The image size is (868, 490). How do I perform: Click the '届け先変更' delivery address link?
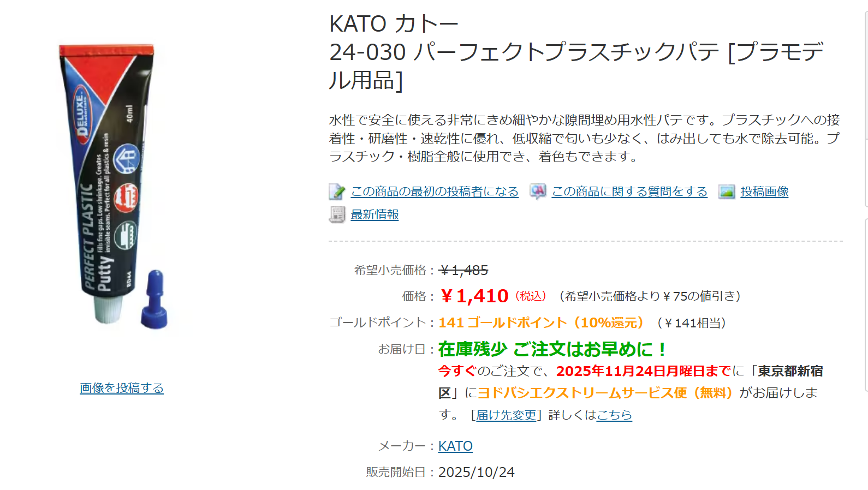[506, 415]
